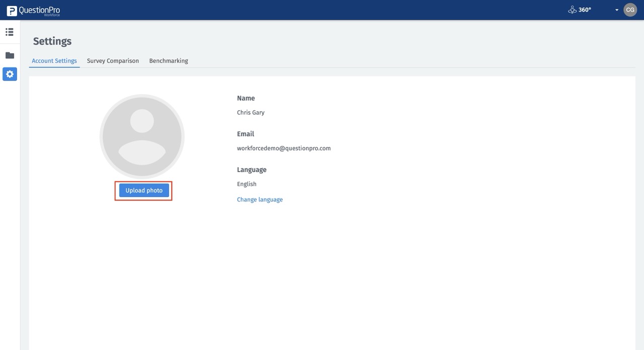
Task: Select the Account Settings tab
Action: pyautogui.click(x=54, y=60)
